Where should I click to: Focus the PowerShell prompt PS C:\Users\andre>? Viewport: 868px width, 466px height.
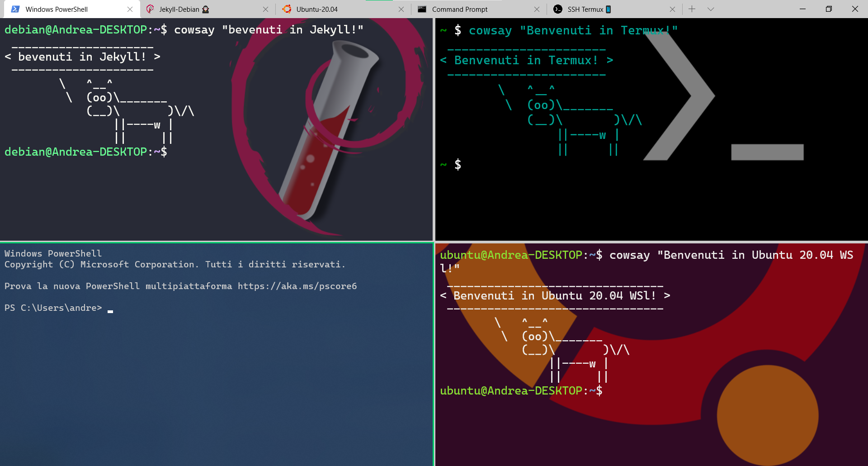[53, 308]
